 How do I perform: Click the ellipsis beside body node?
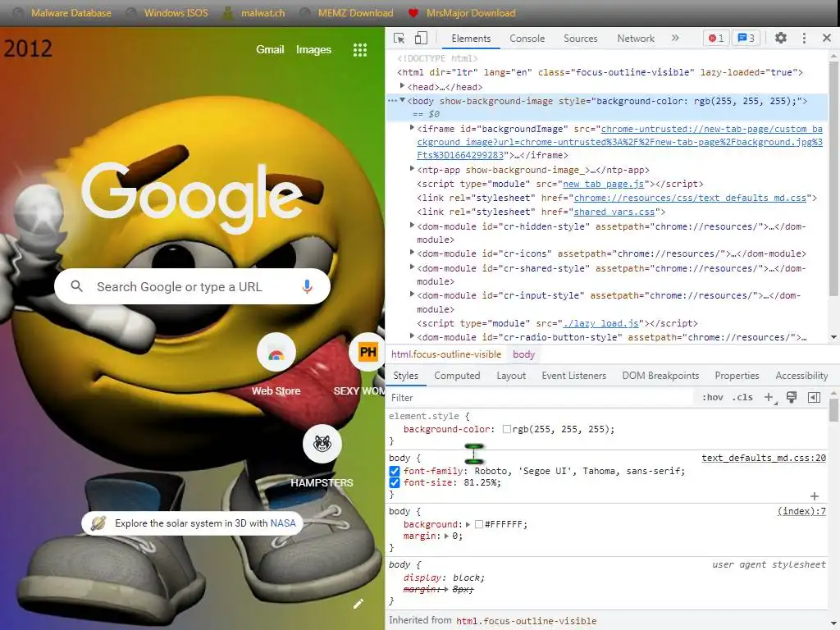pyautogui.click(x=392, y=101)
